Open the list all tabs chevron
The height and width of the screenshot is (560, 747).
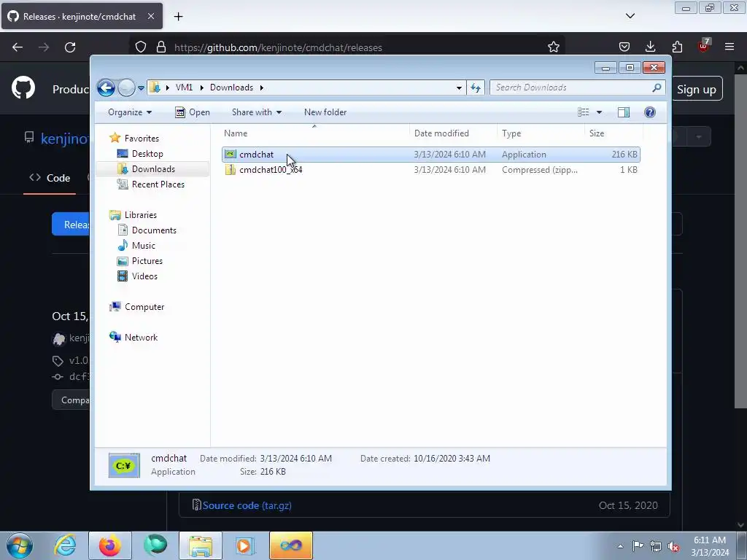pos(630,16)
